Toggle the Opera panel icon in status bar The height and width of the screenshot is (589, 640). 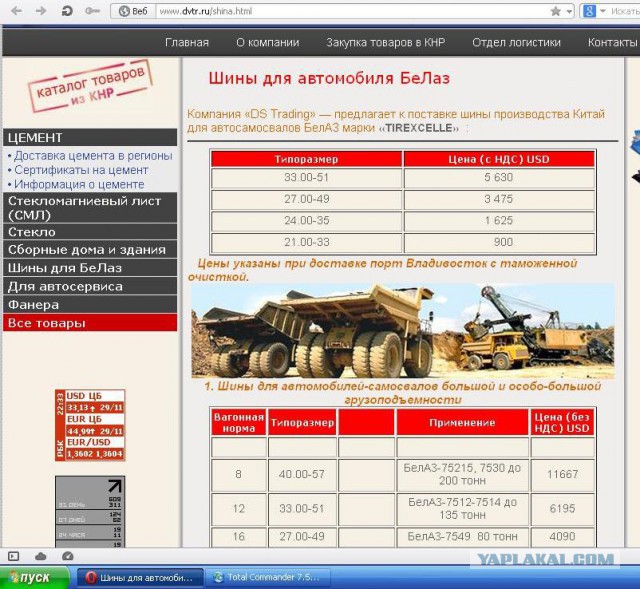(13, 556)
